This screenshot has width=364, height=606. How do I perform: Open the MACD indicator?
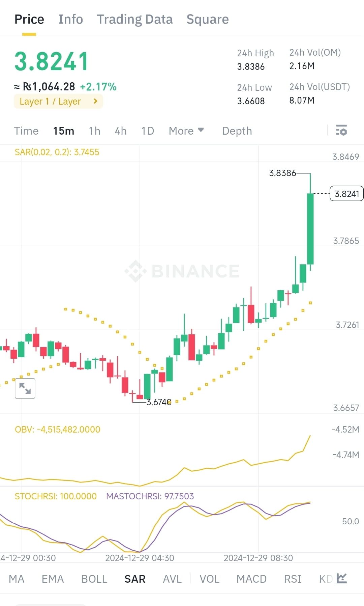tap(252, 579)
